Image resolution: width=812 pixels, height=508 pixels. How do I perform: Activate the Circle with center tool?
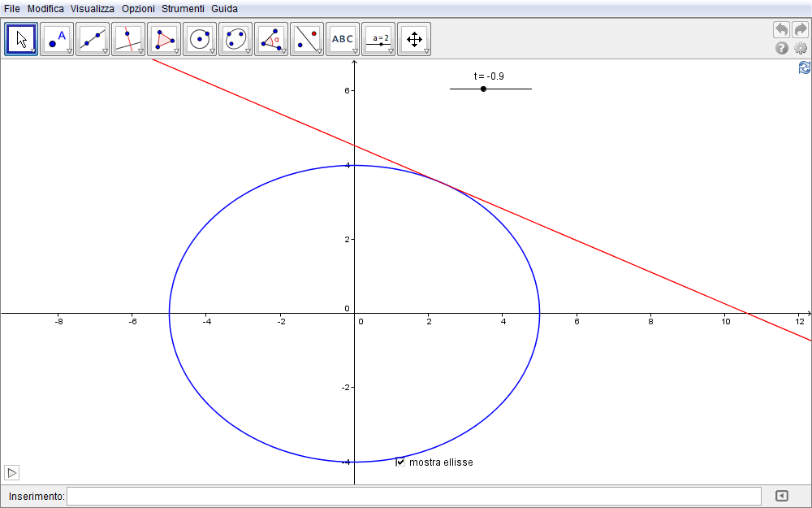(x=200, y=39)
